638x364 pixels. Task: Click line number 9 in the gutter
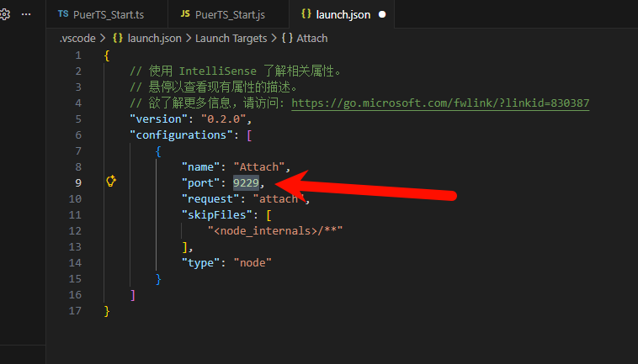[x=78, y=182]
